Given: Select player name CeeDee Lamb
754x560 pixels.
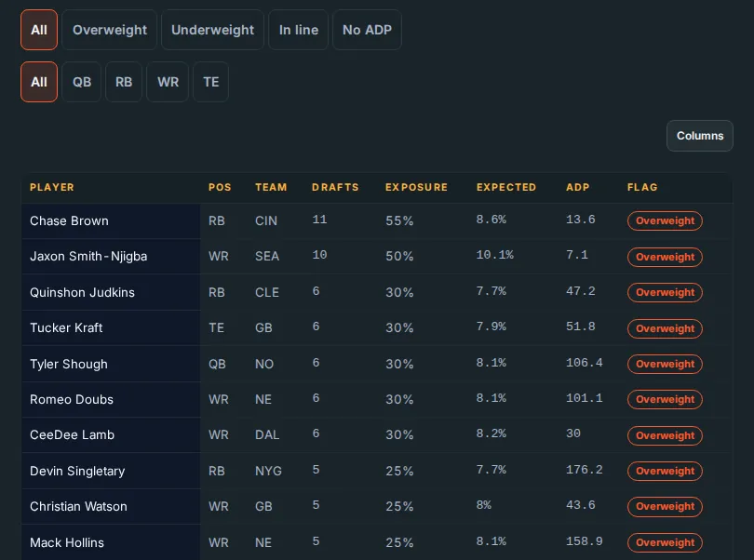Looking at the screenshot, I should [72, 435].
